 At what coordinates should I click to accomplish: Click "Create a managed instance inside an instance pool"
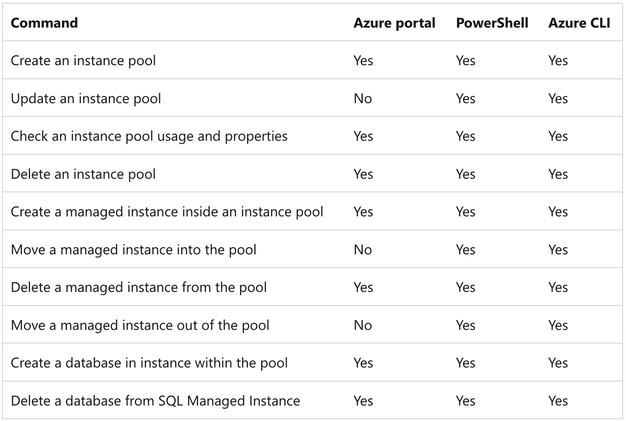click(167, 212)
